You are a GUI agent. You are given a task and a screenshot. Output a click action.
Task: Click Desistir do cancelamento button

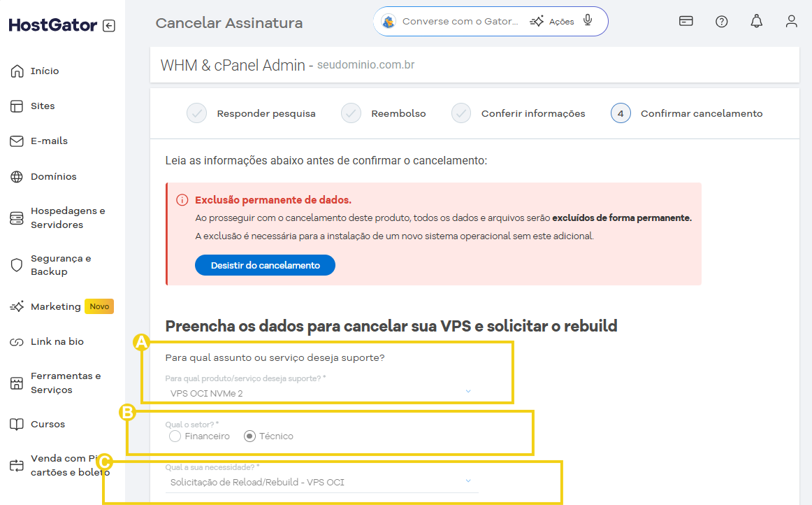pyautogui.click(x=265, y=265)
